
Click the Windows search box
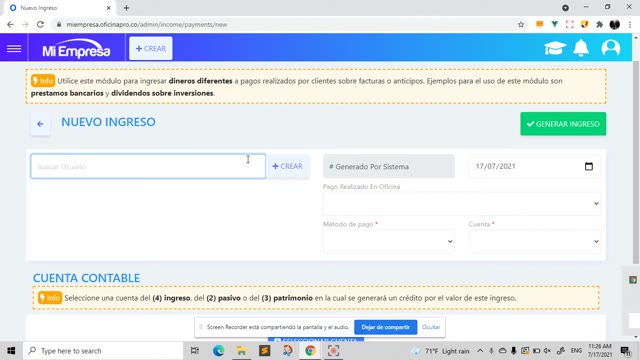point(103,351)
